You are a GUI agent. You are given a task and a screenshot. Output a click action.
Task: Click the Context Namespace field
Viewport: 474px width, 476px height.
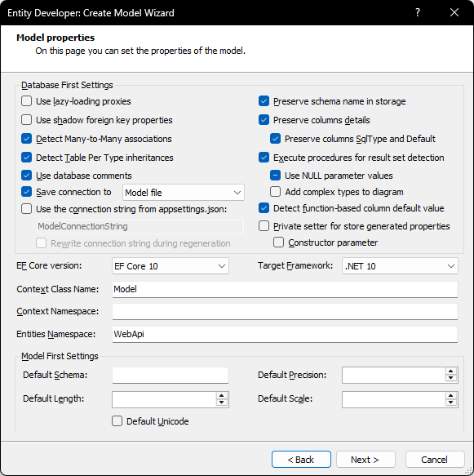click(285, 311)
